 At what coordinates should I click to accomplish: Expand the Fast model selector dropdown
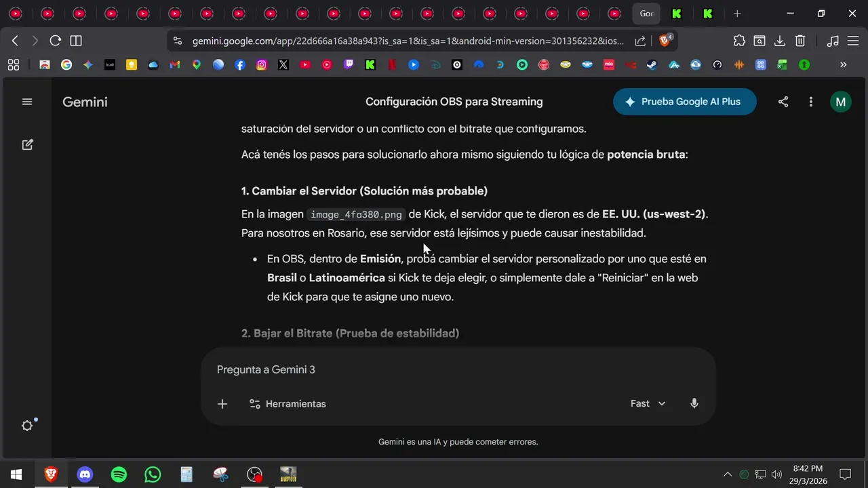pyautogui.click(x=648, y=403)
